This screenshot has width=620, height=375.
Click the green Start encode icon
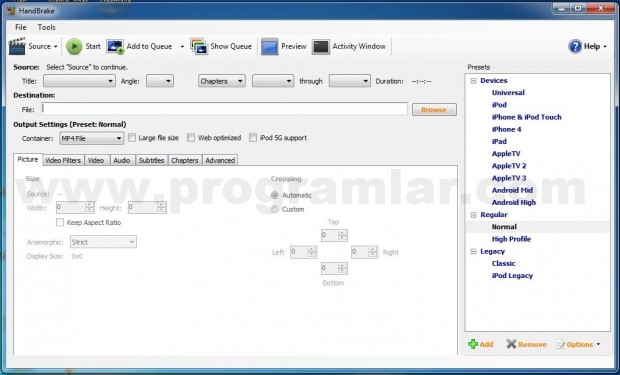(x=74, y=46)
